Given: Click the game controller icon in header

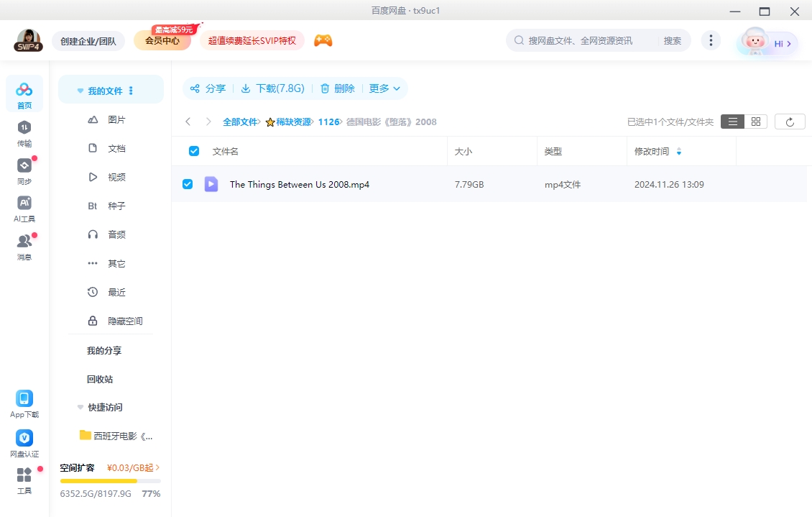Looking at the screenshot, I should click(323, 41).
